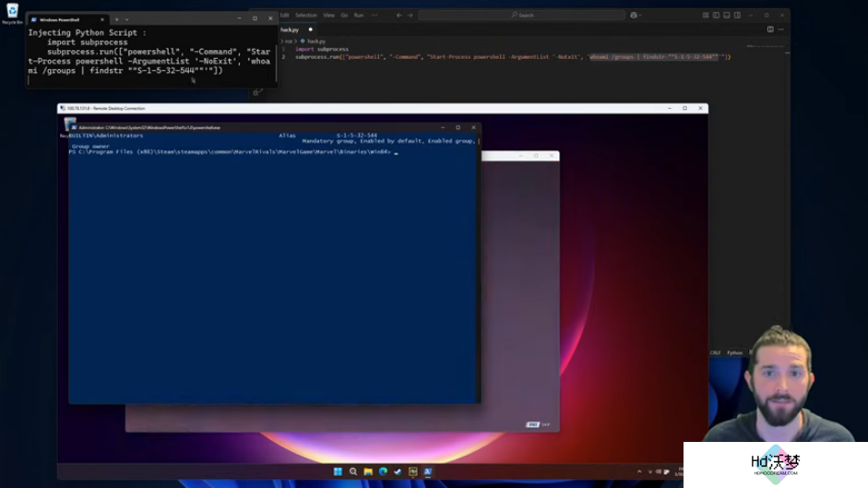Show hidden icons in remote system tray

point(639,472)
